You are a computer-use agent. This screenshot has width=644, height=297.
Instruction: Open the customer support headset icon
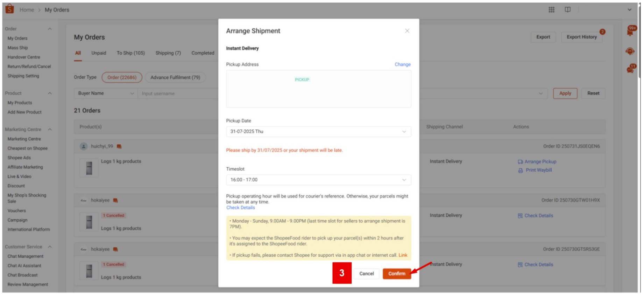pos(630,51)
